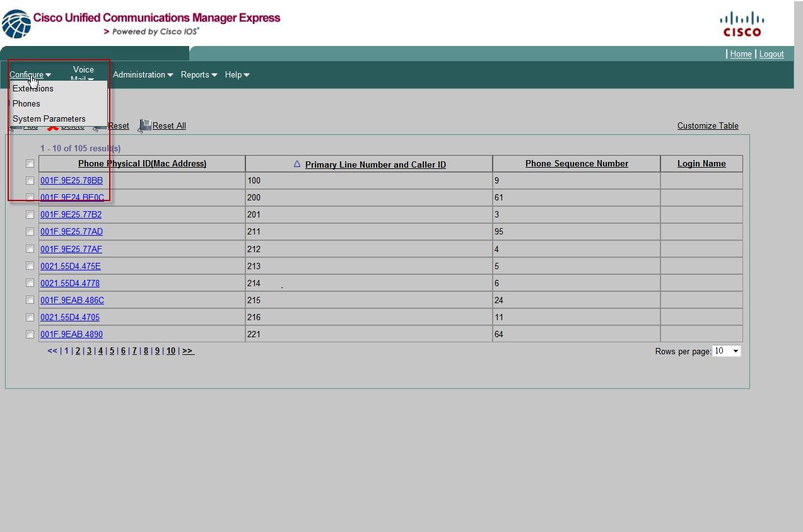Select Phones from Configure menu
This screenshot has height=532, width=803.
(x=26, y=104)
